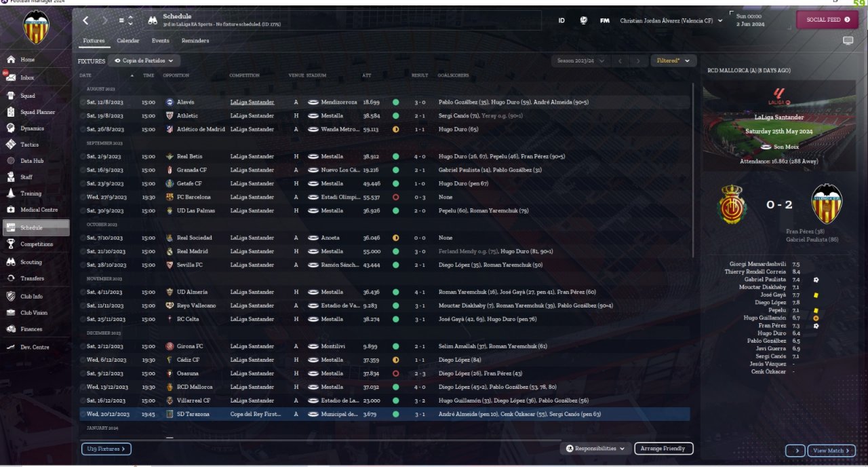Open U19 Fixtures
Viewport: 868px width, 467px height.
pyautogui.click(x=106, y=449)
